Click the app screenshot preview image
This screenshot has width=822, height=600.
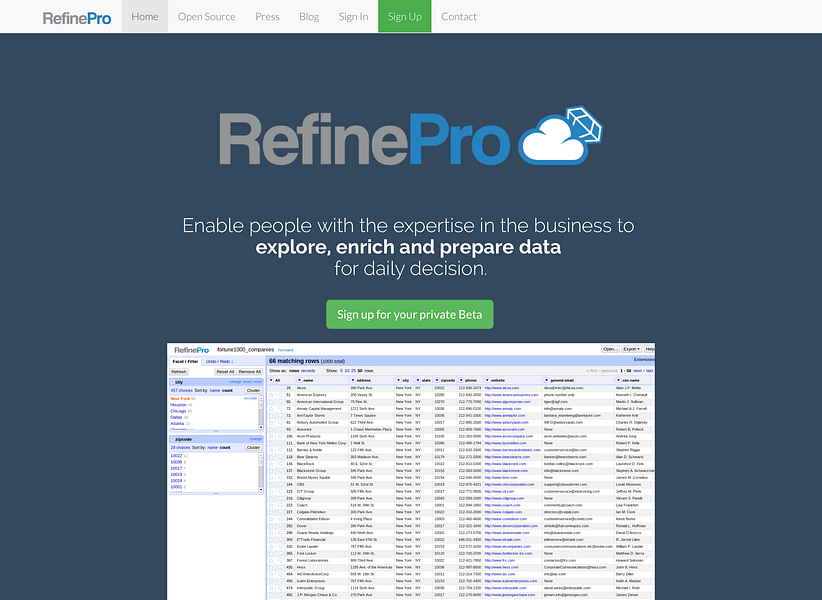tap(410, 471)
